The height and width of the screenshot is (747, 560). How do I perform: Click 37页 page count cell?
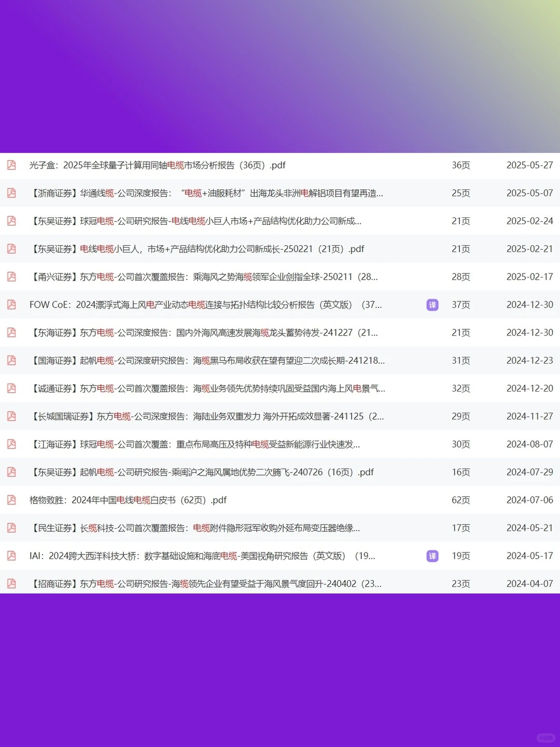461,305
